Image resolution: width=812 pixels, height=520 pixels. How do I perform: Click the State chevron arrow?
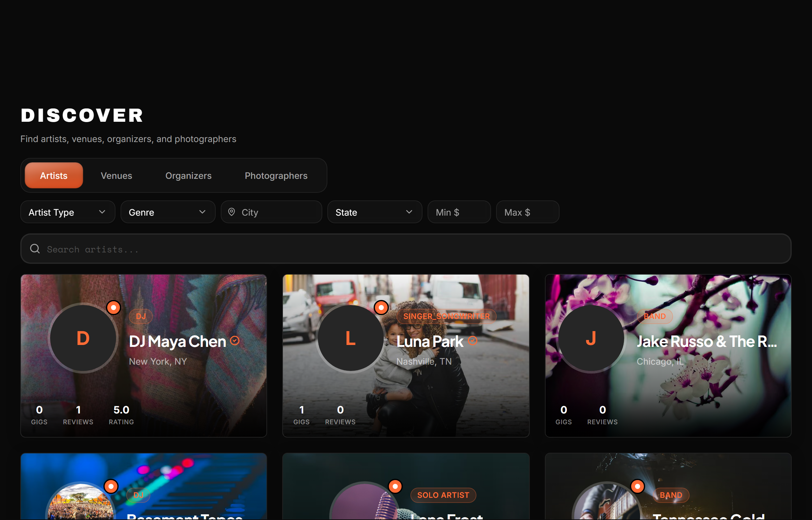point(409,212)
